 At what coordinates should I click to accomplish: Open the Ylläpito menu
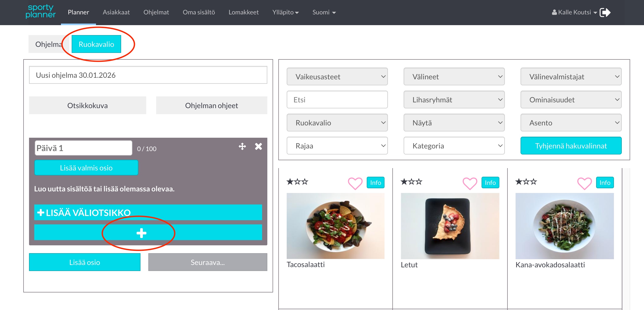click(285, 12)
